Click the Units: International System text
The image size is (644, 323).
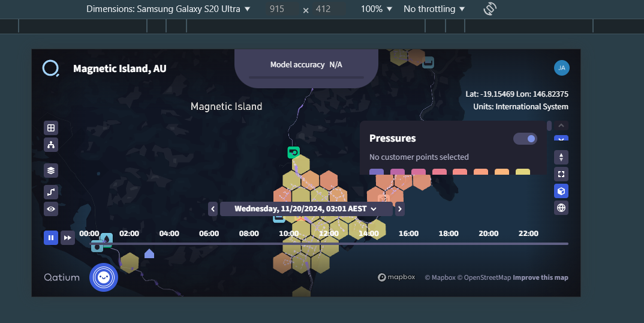[521, 107]
